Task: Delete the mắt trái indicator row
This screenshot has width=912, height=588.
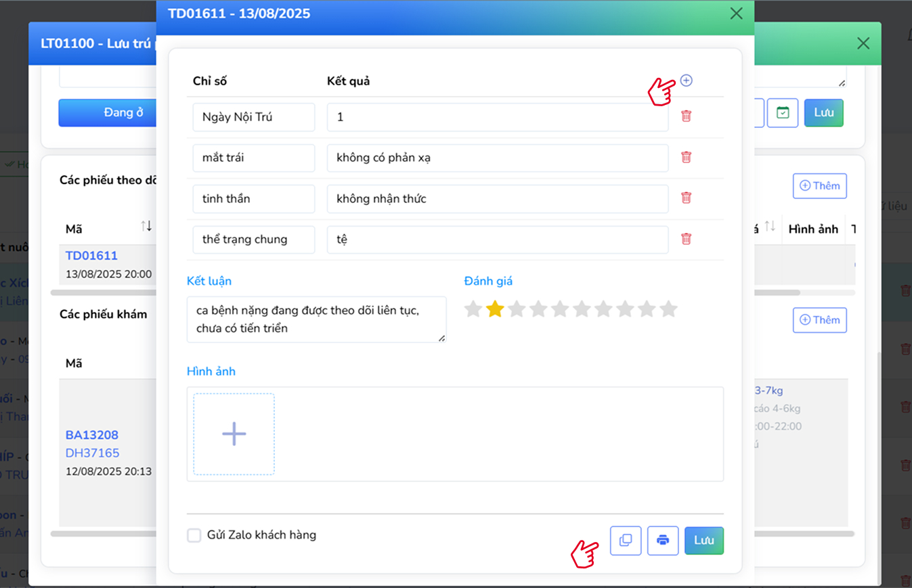Action: coord(686,158)
